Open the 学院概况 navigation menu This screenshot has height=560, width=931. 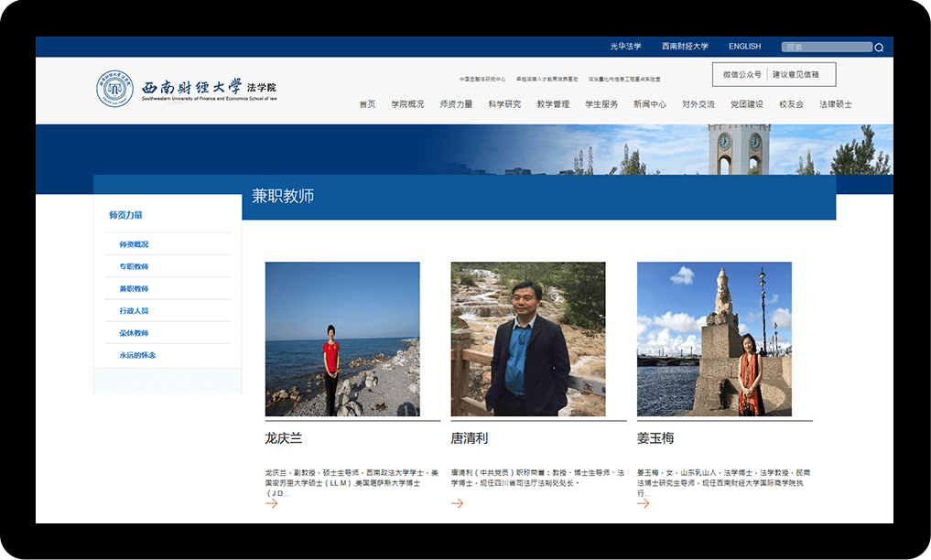[x=407, y=104]
